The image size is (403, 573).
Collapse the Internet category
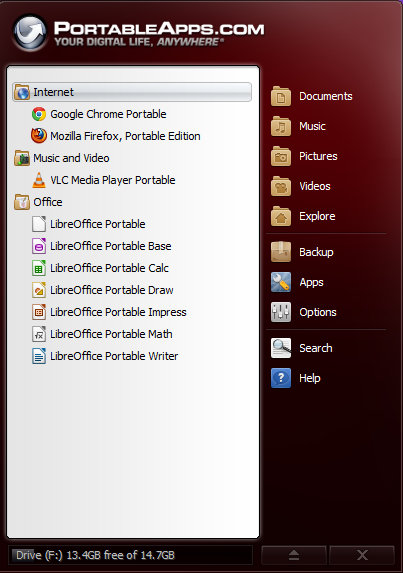(132, 92)
